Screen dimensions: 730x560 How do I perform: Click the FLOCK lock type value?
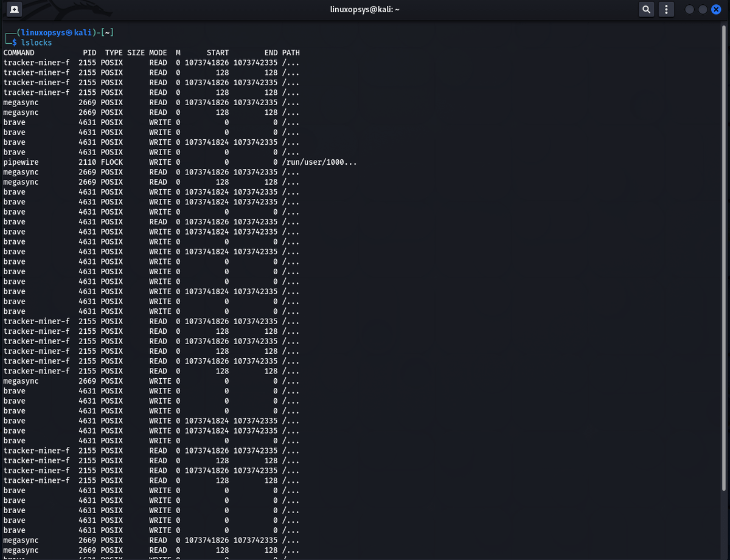click(111, 162)
